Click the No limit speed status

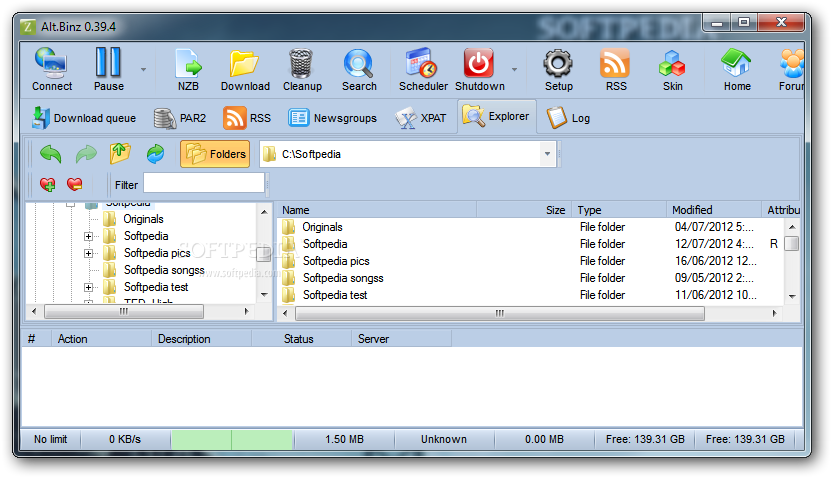pyautogui.click(x=50, y=439)
